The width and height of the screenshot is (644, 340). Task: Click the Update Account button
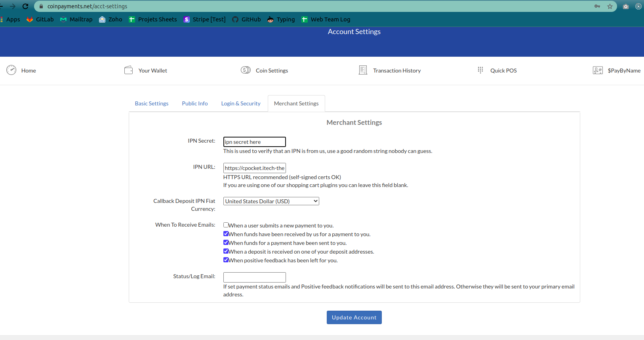point(354,317)
